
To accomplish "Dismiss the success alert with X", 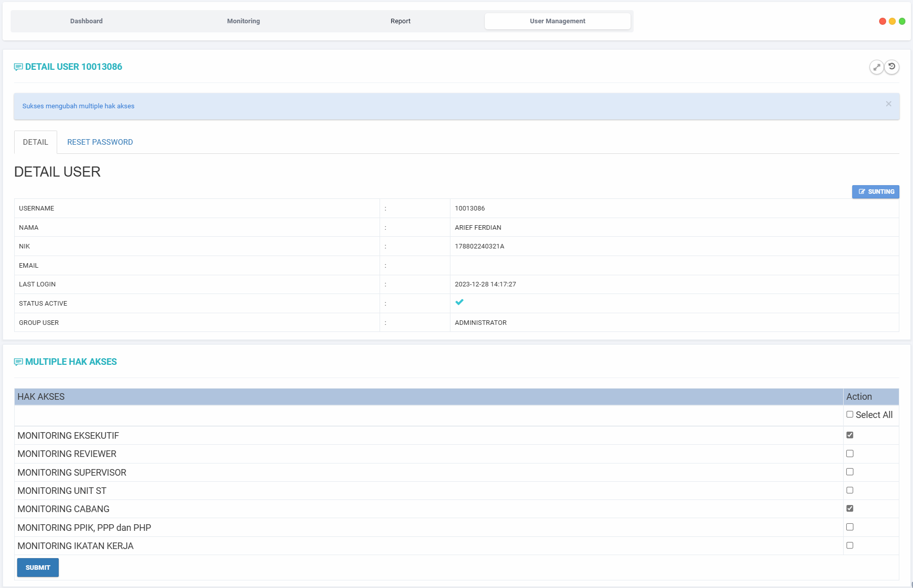I will pyautogui.click(x=888, y=104).
